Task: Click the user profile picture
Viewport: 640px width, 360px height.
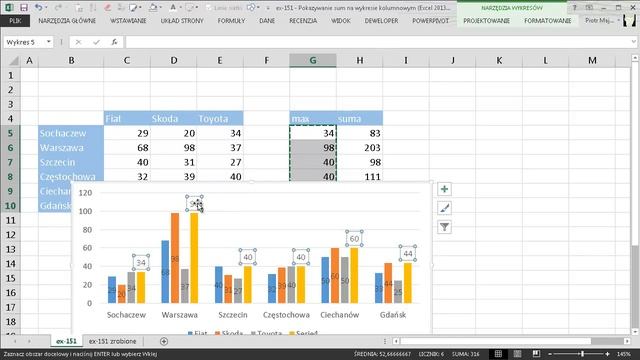Action: [629, 20]
